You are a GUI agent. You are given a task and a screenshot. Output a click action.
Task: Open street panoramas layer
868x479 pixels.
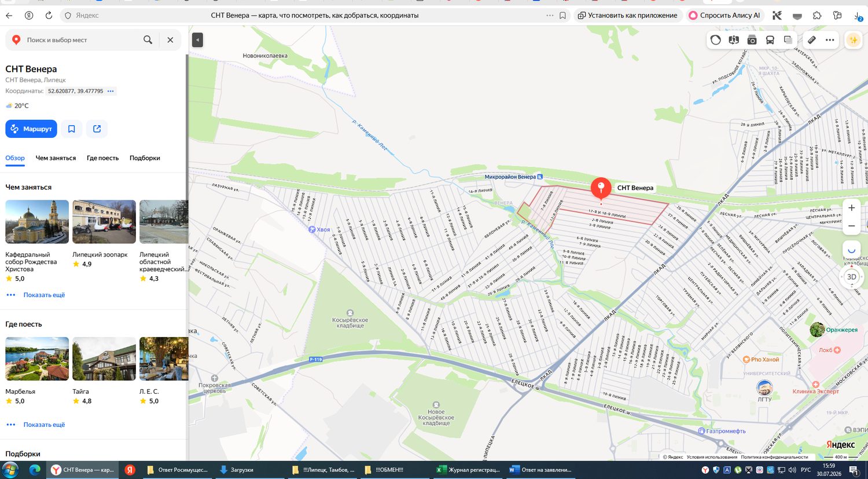734,40
